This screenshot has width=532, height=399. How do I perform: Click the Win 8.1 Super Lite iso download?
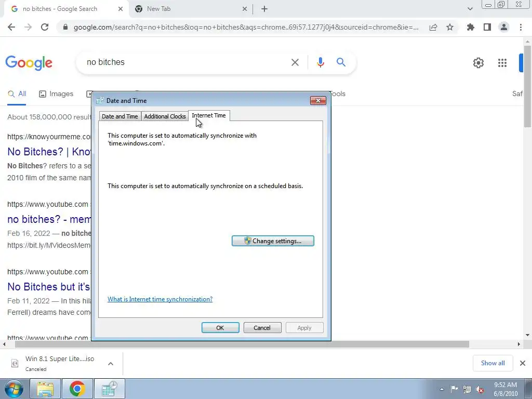(60, 363)
